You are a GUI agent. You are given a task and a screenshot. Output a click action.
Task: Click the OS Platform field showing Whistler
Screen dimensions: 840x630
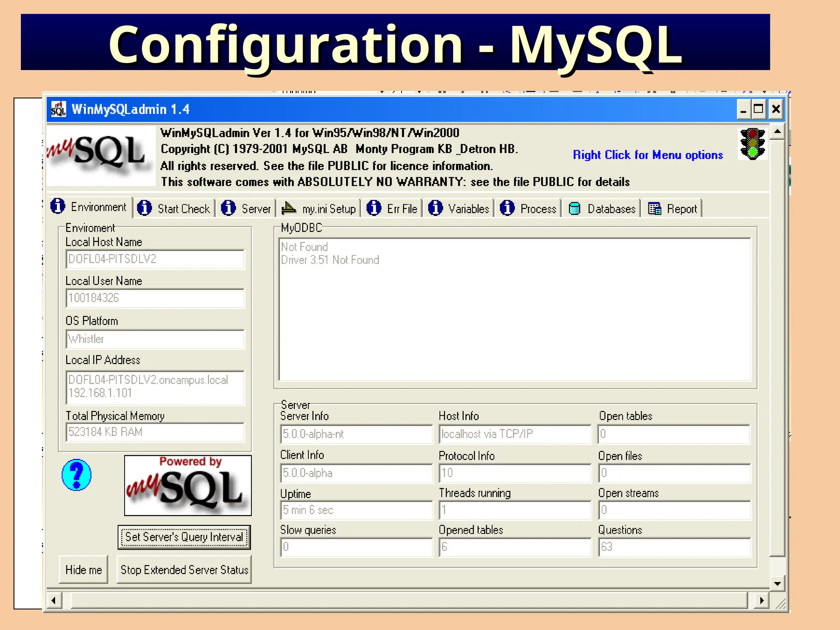tap(155, 339)
